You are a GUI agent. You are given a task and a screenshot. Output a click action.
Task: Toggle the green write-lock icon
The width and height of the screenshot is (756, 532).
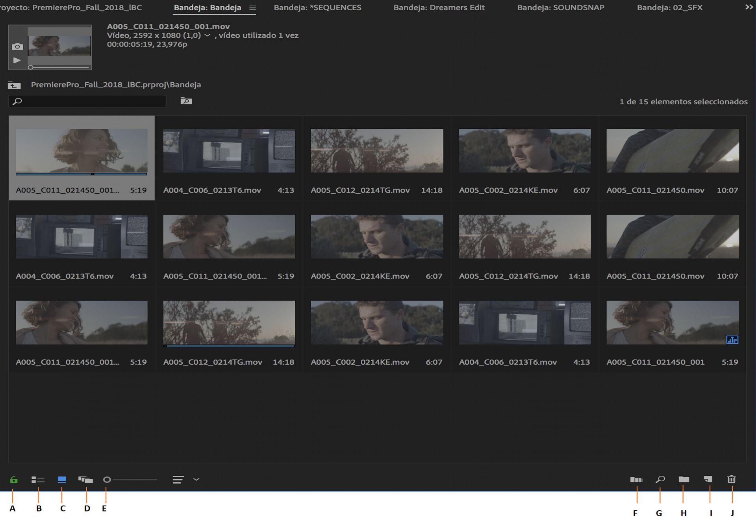tap(14, 480)
